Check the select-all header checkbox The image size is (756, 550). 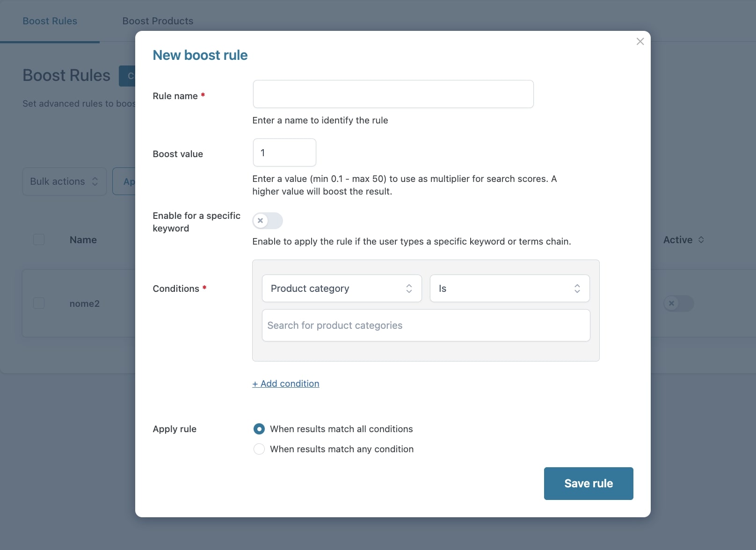click(39, 239)
